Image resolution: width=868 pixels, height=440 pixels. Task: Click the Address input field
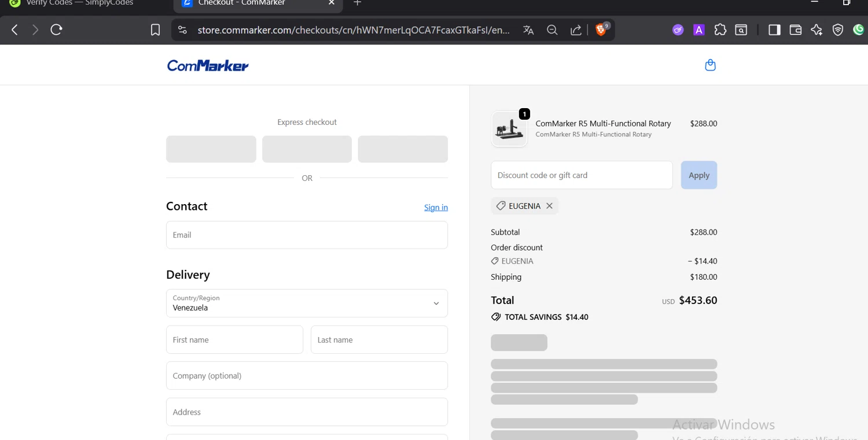(x=307, y=412)
